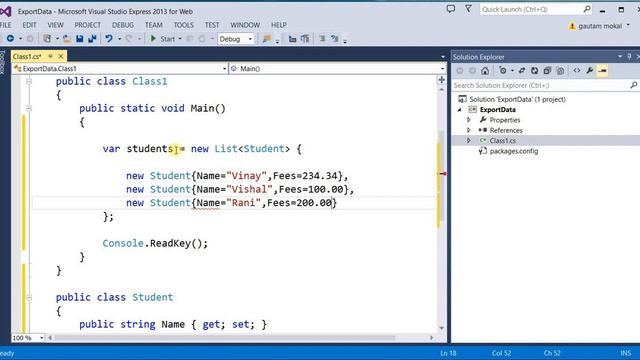Click the editor split window handle
Viewport: 640px width, 360px height.
[442, 80]
